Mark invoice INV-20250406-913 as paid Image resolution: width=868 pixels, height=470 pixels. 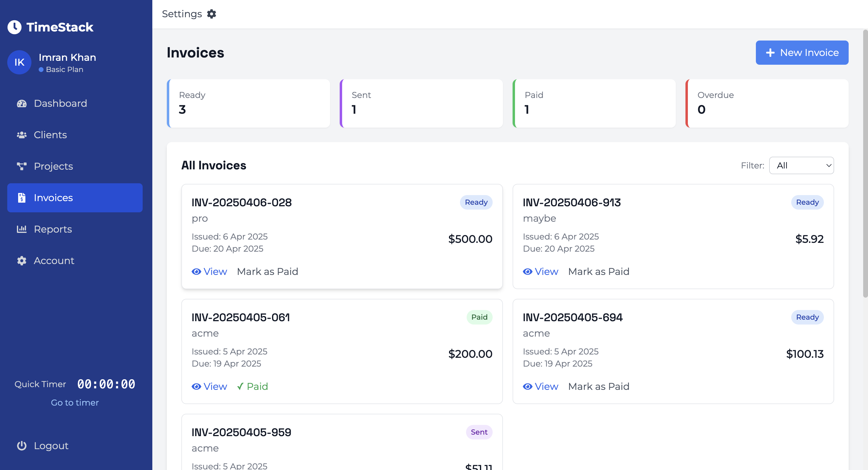(x=599, y=272)
